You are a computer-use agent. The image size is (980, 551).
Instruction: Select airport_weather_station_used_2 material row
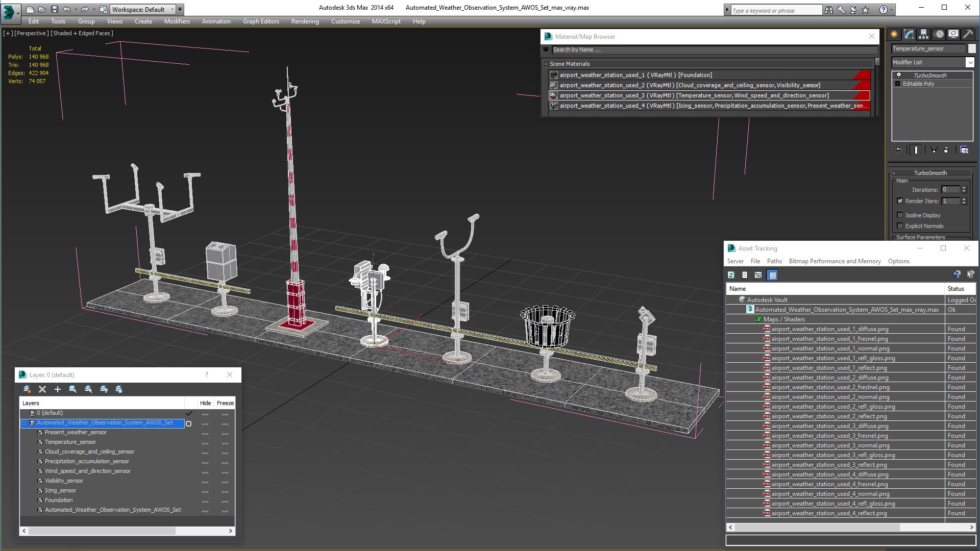[709, 85]
